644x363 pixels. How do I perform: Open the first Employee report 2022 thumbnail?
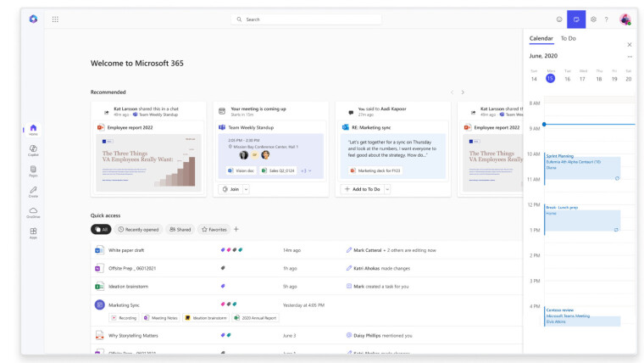pos(148,162)
